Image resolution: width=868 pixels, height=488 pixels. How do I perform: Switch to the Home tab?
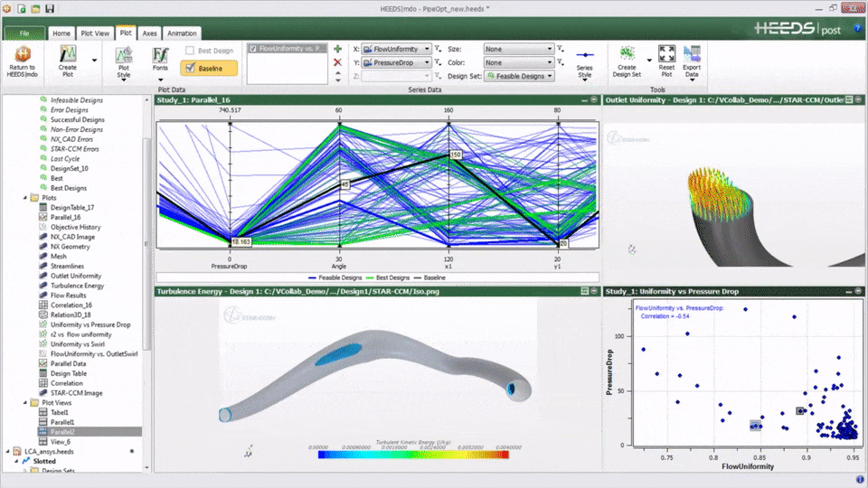tap(61, 33)
